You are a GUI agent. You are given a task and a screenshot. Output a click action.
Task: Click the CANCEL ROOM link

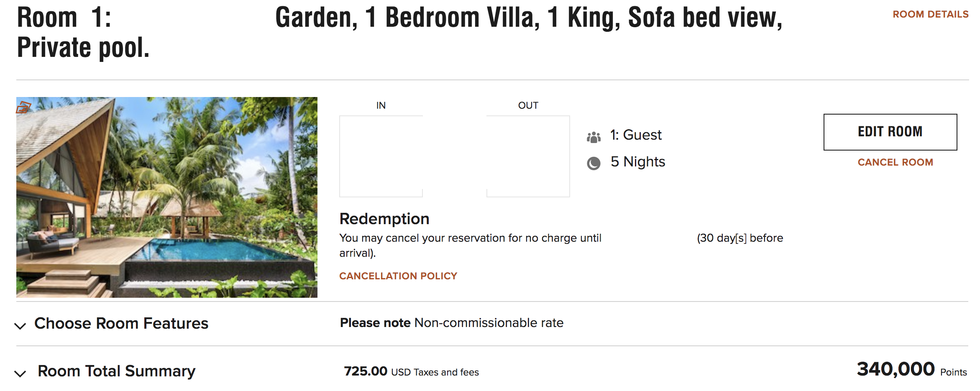click(895, 162)
